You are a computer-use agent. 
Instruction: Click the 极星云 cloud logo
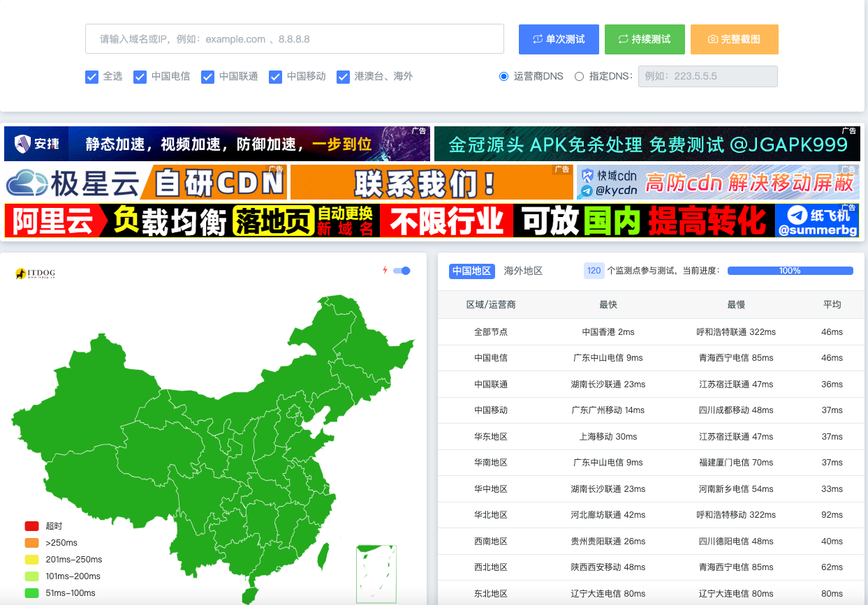28,183
